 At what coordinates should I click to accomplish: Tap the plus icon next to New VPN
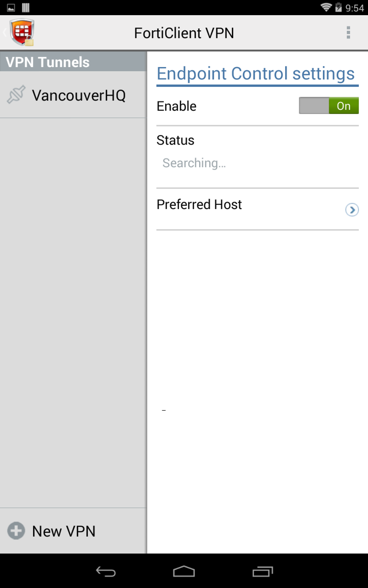coord(16,531)
